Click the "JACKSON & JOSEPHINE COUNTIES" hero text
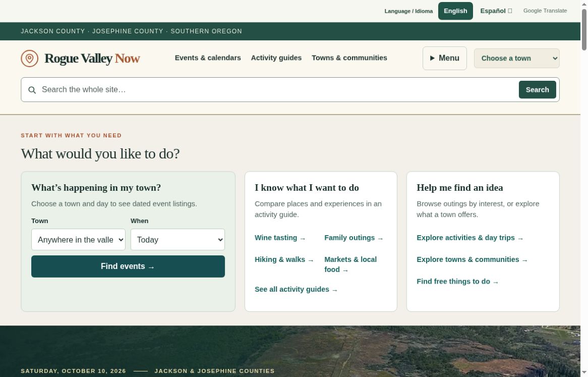The width and height of the screenshot is (588, 377). tap(214, 371)
